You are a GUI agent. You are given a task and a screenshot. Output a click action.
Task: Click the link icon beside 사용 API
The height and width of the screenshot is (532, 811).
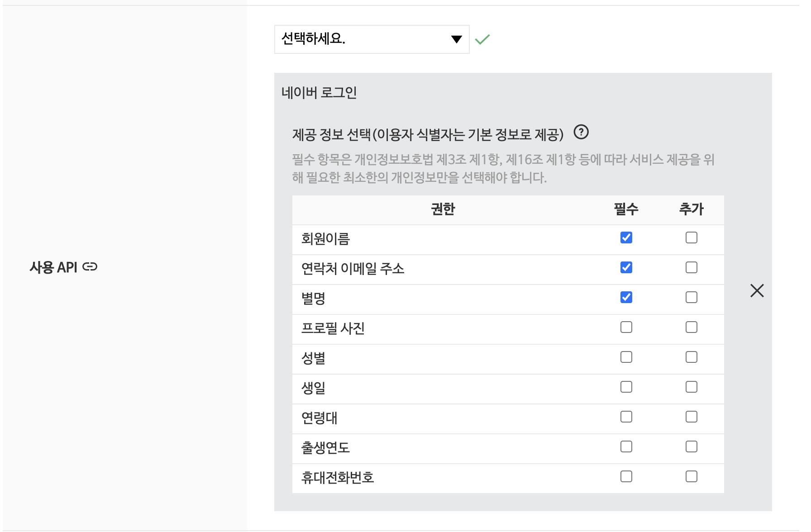90,267
